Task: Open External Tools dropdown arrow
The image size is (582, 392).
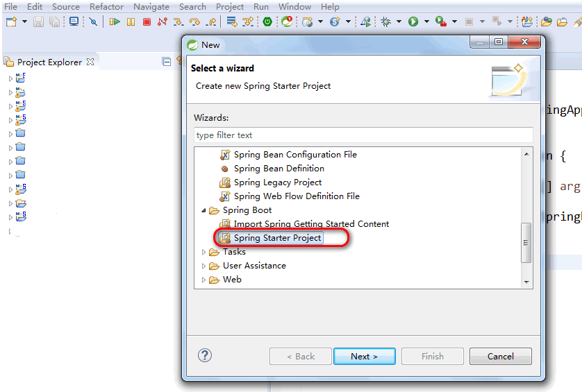Action: click(454, 22)
